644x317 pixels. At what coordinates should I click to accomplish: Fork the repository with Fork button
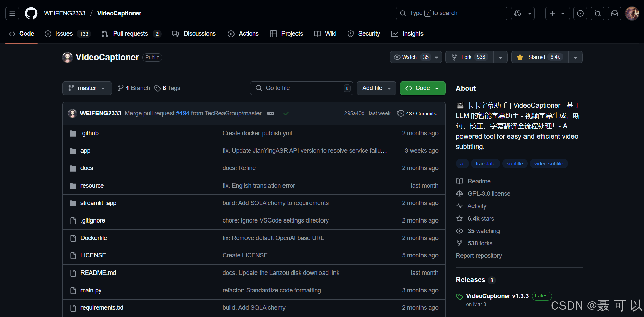coord(469,57)
